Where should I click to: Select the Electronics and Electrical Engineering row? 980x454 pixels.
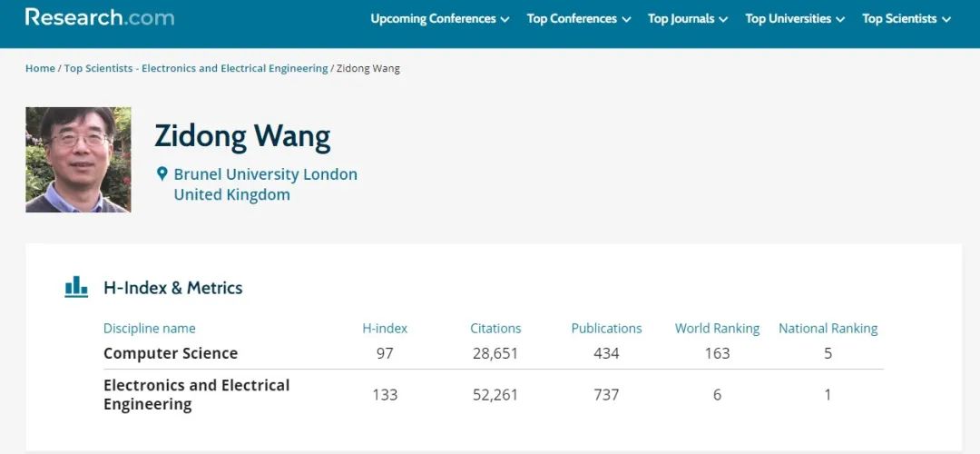pos(493,395)
